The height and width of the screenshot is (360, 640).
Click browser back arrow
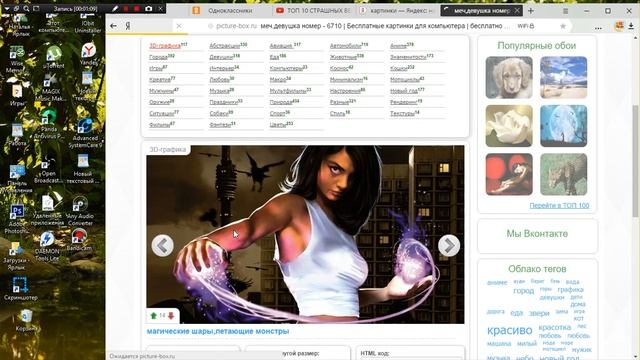113,26
